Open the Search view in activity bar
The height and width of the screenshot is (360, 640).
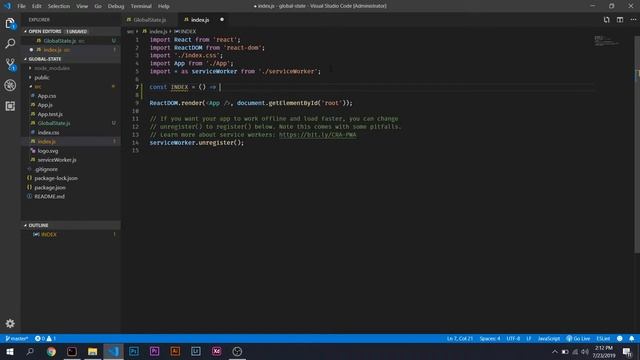[10, 43]
